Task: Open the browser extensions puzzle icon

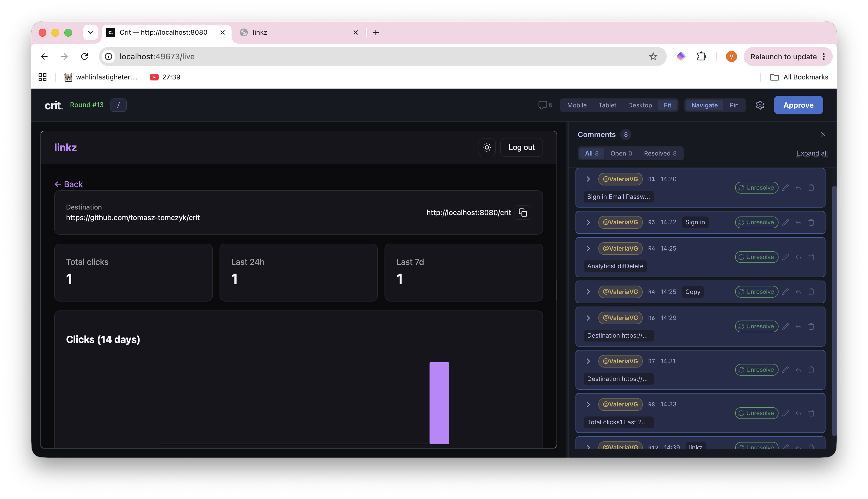Action: [x=702, y=57]
